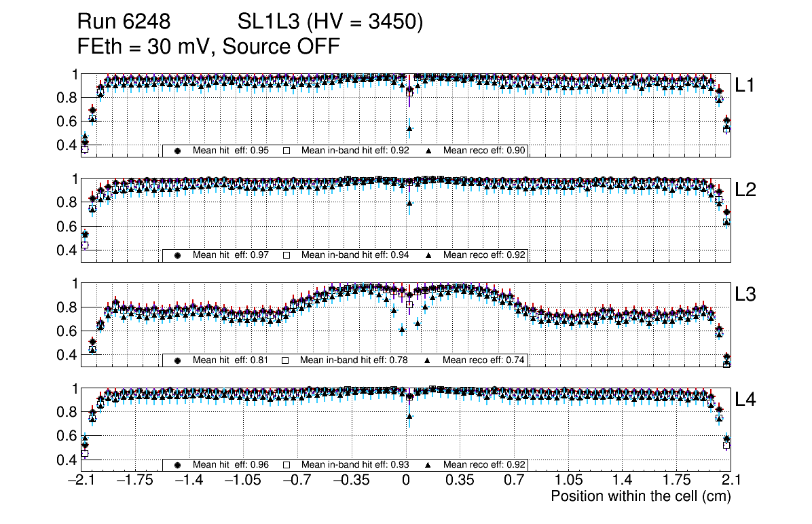This screenshot has width=812, height=524.
Task: Click the 'SL1L3 (HV = 3450)' heading
Action: [x=331, y=23]
